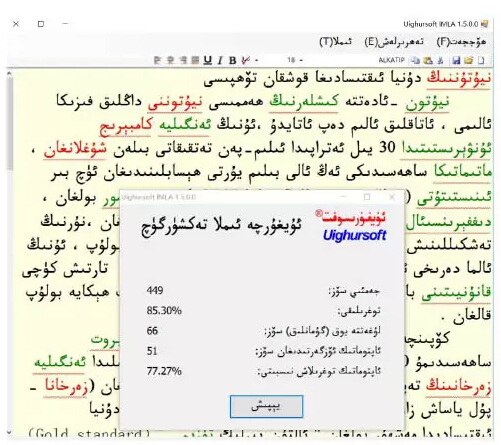This screenshot has width=501, height=445.
Task: Create a new document with the blank page icon
Action: click(x=481, y=60)
